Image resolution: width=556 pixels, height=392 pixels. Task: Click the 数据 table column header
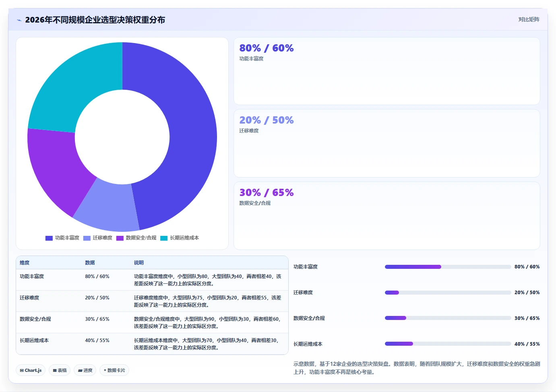90,263
